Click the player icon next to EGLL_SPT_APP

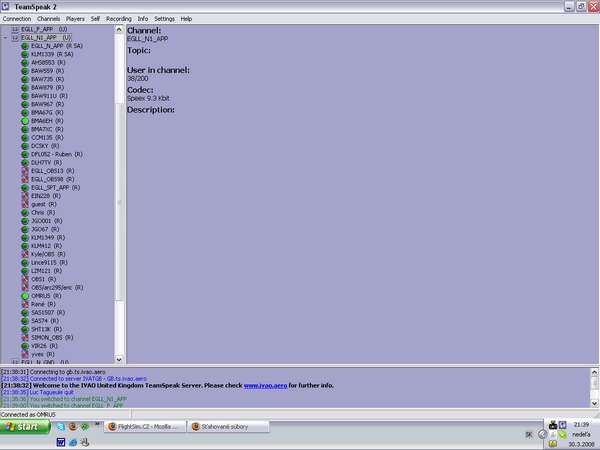[25, 188]
